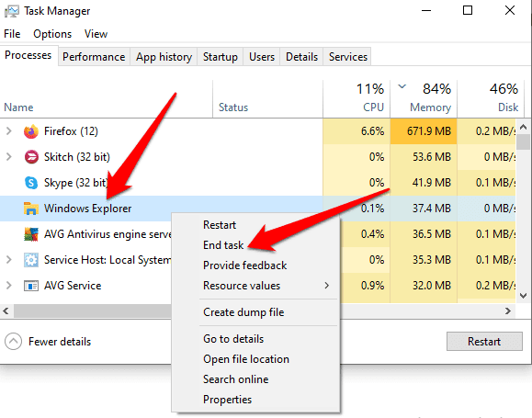Click Skype memory value 41.9 MB
The width and height of the screenshot is (532, 418).
pyautogui.click(x=432, y=183)
